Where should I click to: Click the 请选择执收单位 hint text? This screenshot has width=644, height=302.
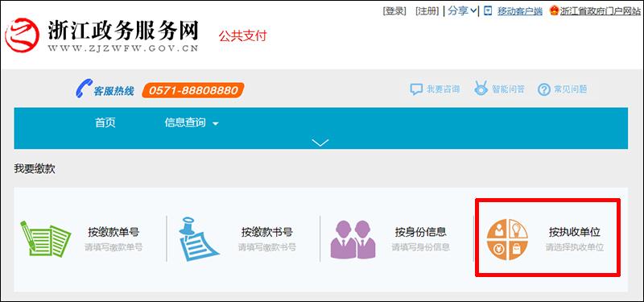tap(575, 247)
